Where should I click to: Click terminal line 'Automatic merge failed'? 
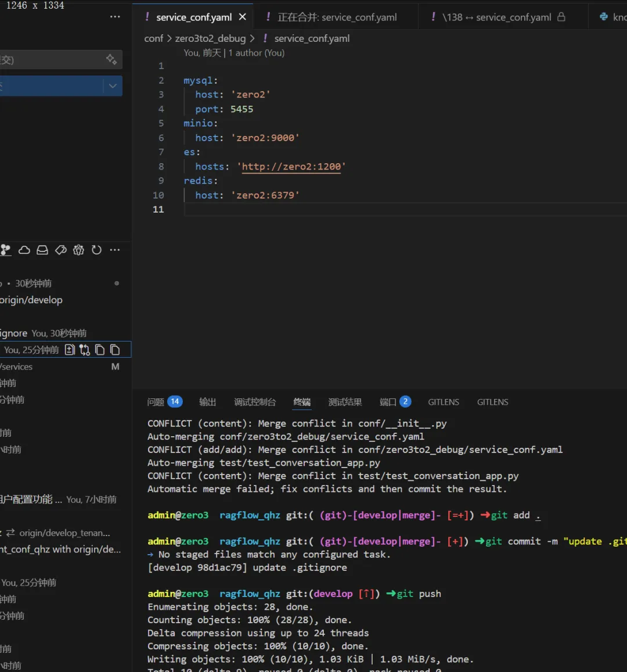click(327, 489)
